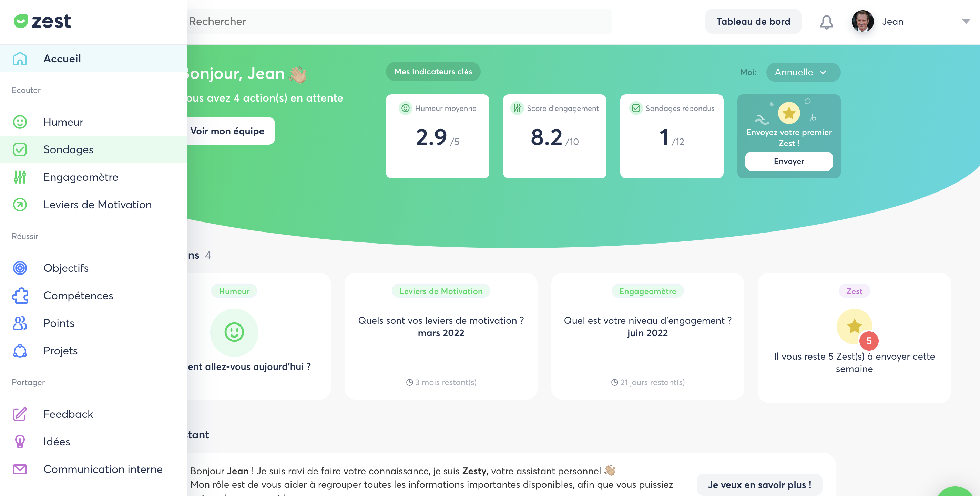Click the Engageomètre sliders icon in sidebar
980x496 pixels.
(20, 177)
